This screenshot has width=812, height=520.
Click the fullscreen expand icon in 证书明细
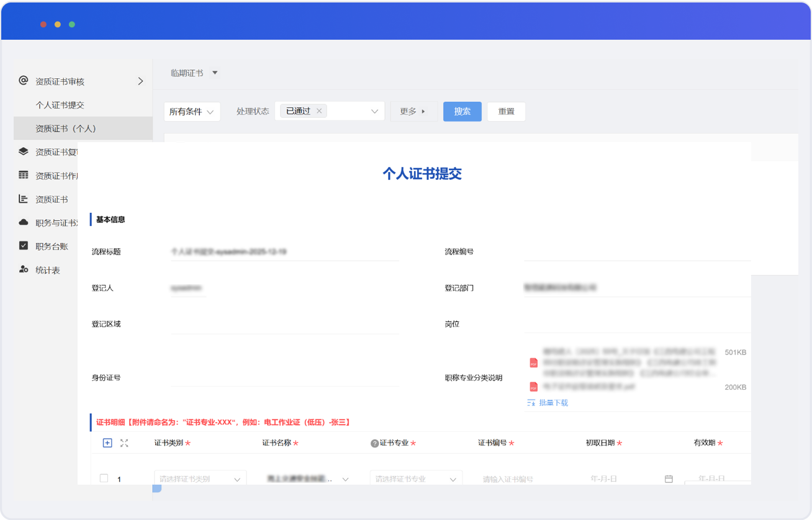coord(124,442)
